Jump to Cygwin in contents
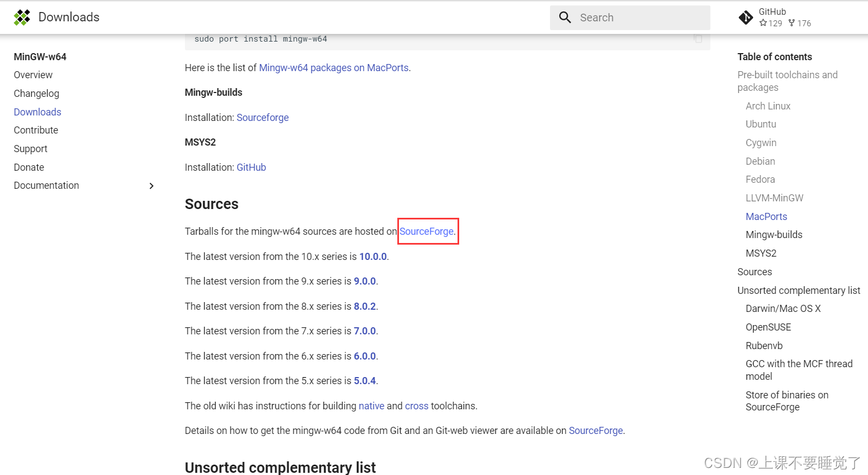868x475 pixels. coord(761,143)
